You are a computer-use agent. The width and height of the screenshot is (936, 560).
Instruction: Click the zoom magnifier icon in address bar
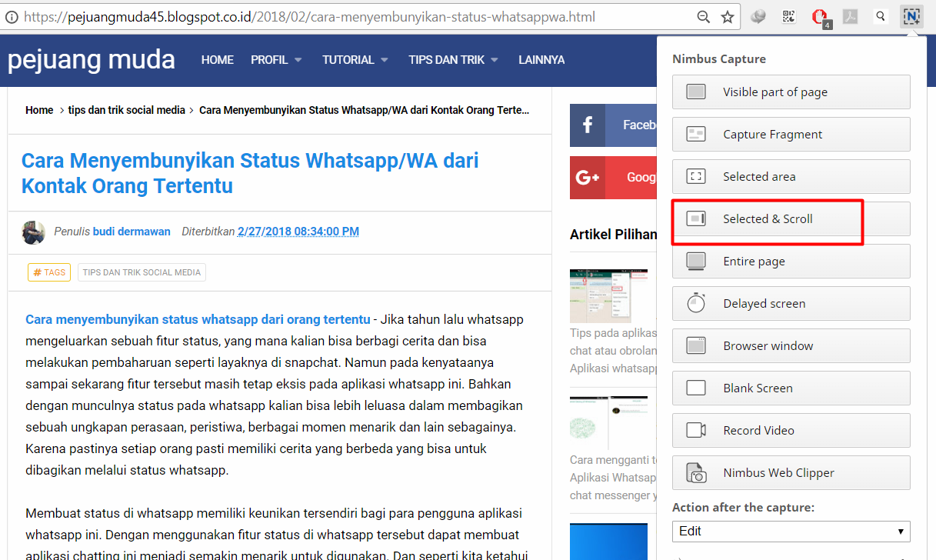click(703, 17)
